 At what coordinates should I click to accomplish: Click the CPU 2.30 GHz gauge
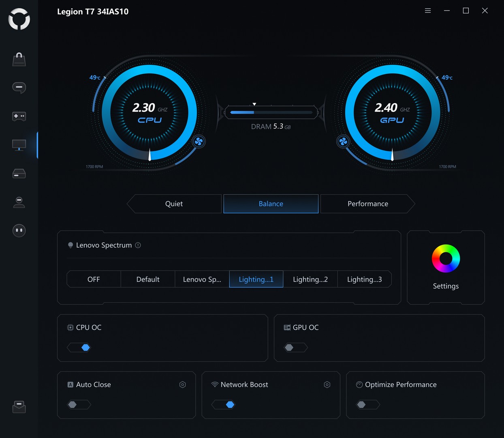[149, 112]
